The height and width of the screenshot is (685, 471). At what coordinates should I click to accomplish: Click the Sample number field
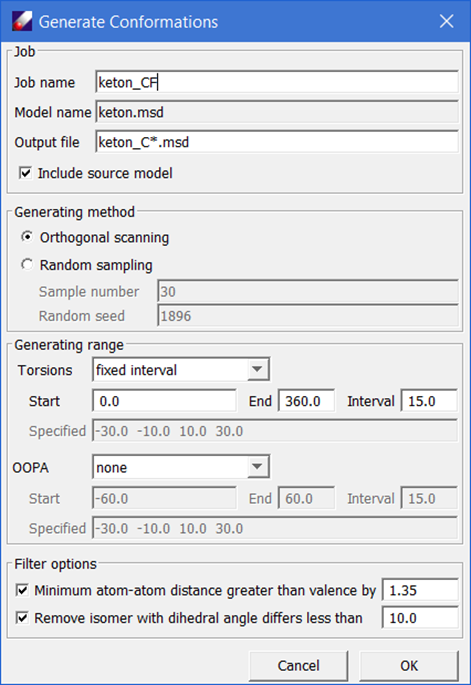(308, 291)
